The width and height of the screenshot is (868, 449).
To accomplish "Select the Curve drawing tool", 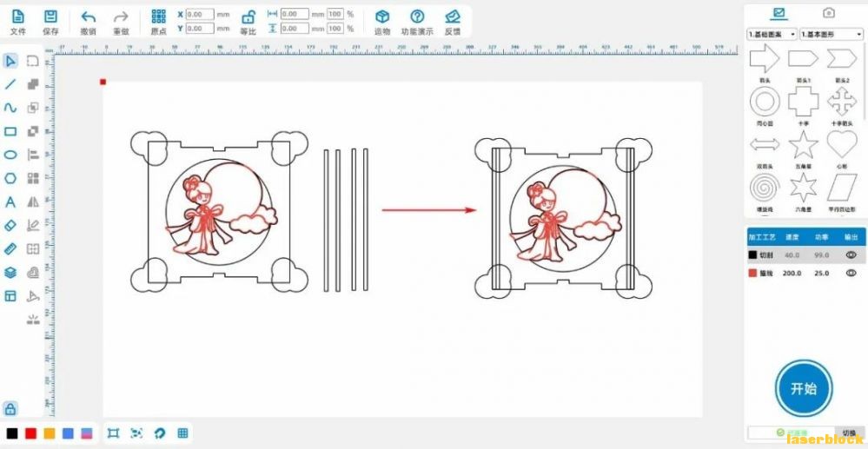I will tap(10, 108).
